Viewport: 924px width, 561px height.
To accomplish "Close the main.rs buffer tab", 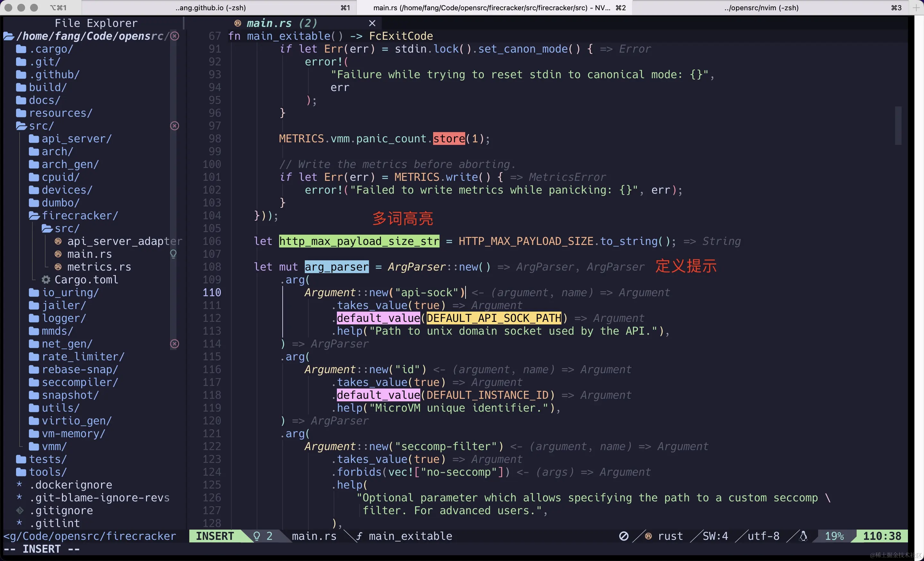I will [x=372, y=23].
